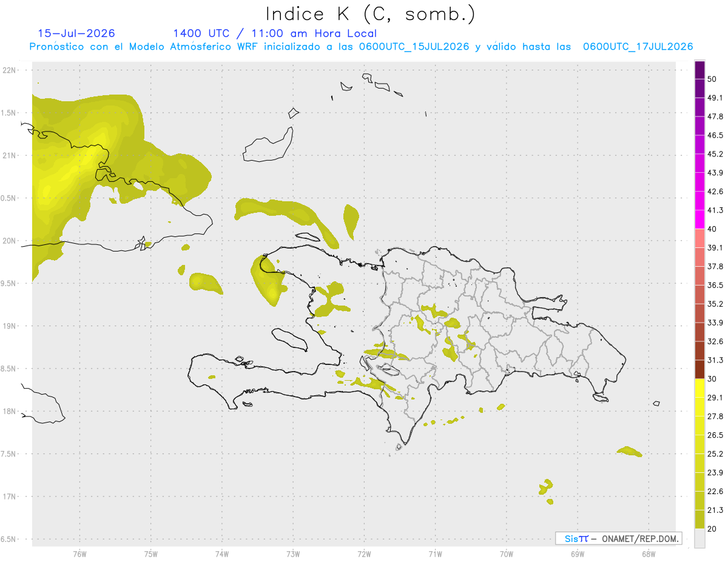The width and height of the screenshot is (728, 562).
Task: Click the "17N" latitude label
Action: point(10,497)
